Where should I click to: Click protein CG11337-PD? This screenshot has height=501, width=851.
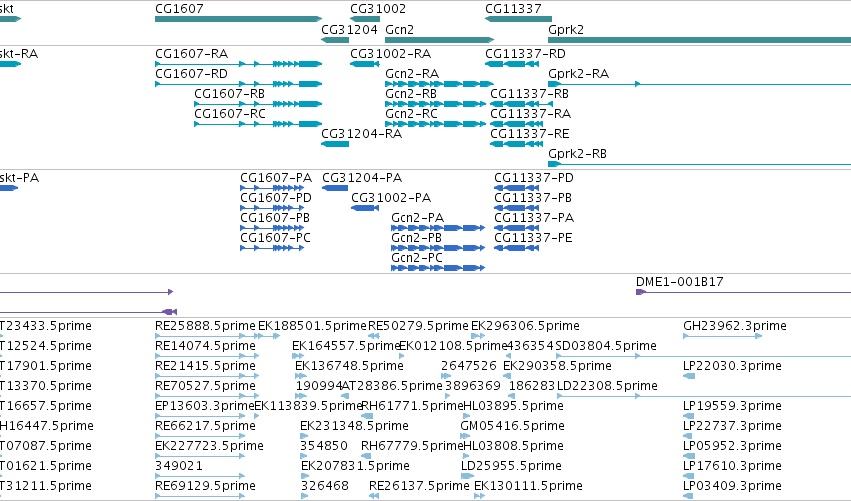pos(516,188)
